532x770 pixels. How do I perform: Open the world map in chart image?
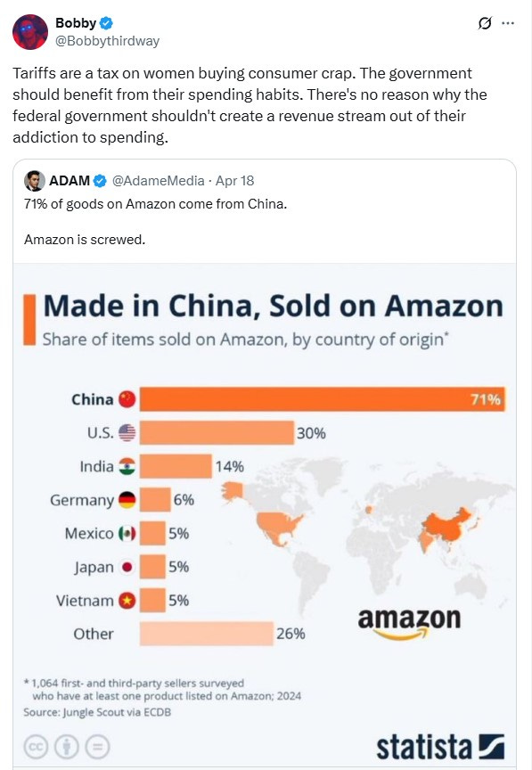pyautogui.click(x=366, y=537)
